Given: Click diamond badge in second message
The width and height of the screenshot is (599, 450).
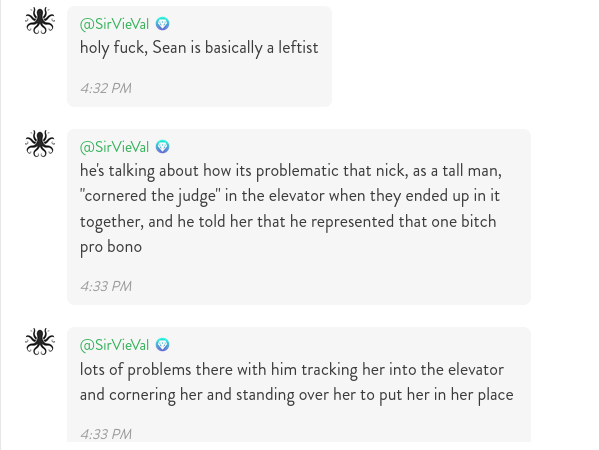Looking at the screenshot, I should (162, 147).
